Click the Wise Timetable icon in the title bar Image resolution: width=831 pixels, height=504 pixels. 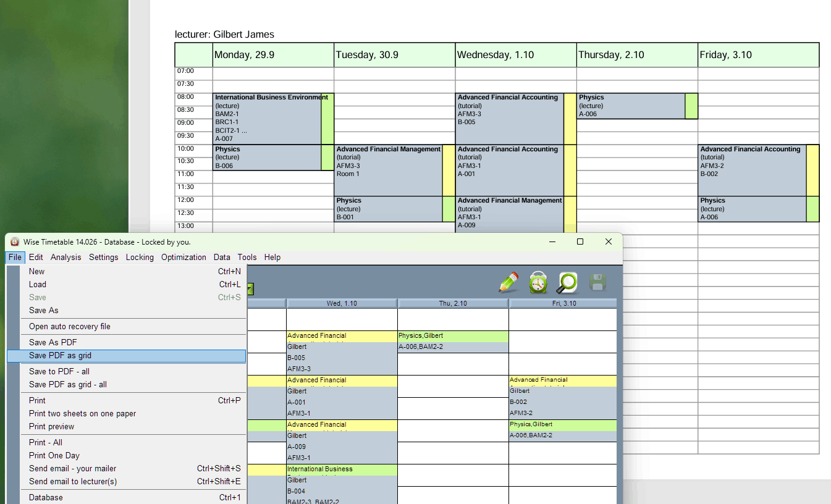click(15, 241)
